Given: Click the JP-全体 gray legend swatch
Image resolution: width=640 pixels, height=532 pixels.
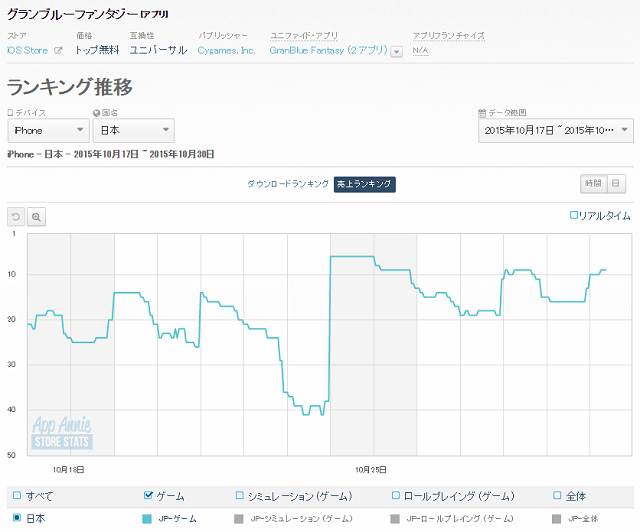Looking at the screenshot, I should pos(556,519).
